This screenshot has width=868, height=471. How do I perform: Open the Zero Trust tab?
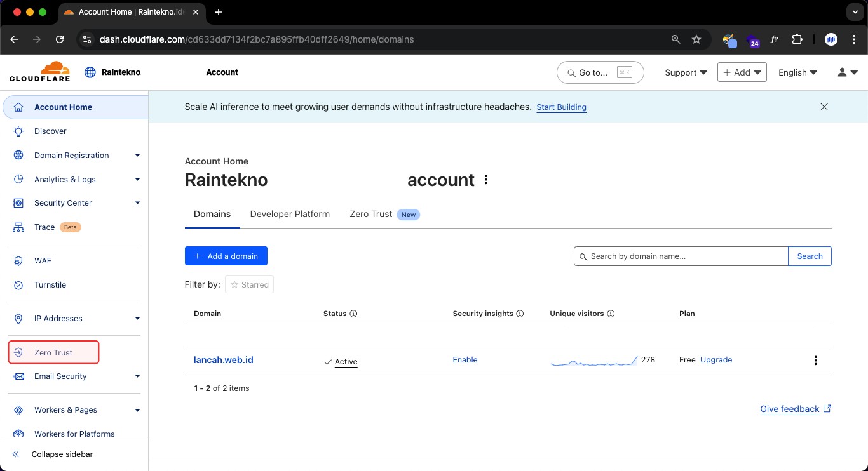click(370, 214)
